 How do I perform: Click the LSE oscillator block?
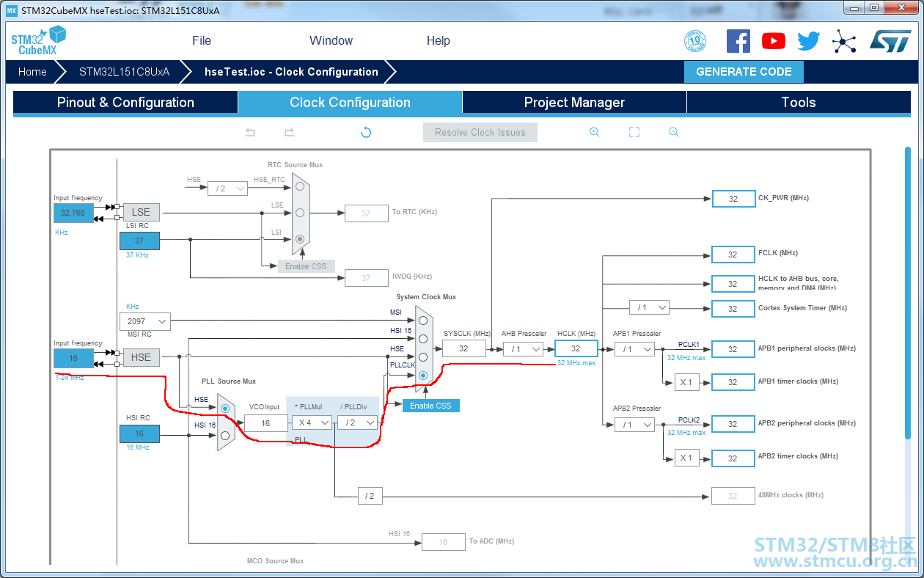(x=141, y=212)
